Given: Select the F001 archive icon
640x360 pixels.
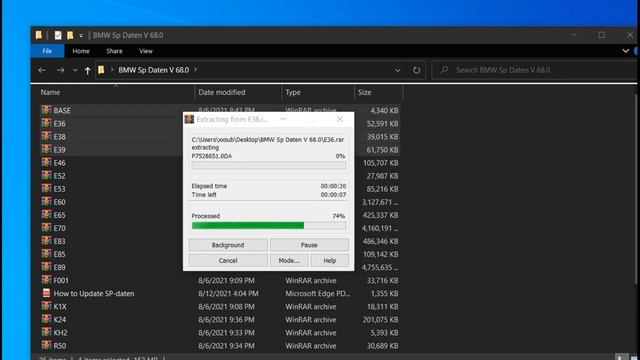Looking at the screenshot, I should pos(47,280).
